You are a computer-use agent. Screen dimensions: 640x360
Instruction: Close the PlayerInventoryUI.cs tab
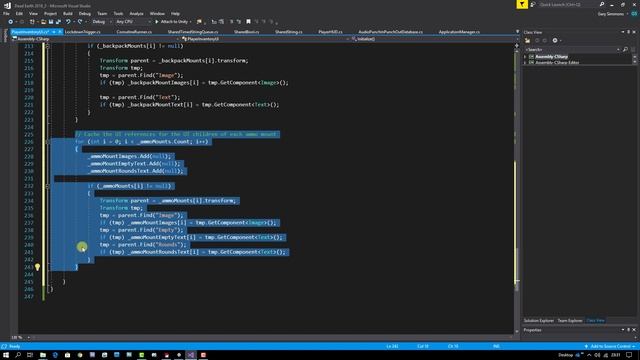60,32
